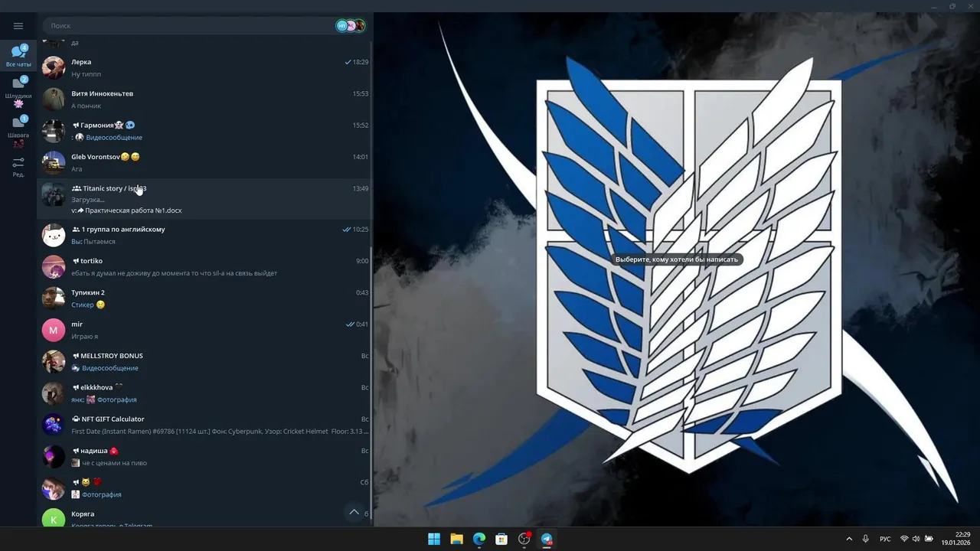Screen dimensions: 980x551
Task: Open "1 группа по английскому" group
Action: point(204,235)
